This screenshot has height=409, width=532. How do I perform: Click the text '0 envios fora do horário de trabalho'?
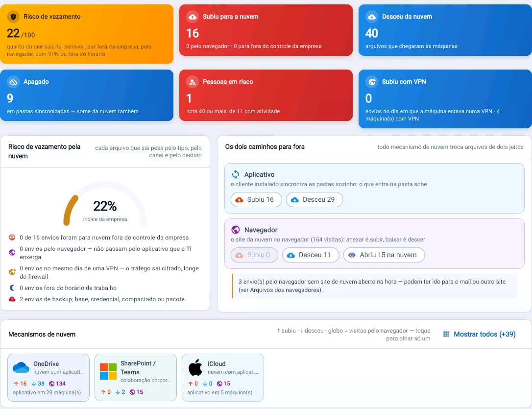[x=68, y=288]
